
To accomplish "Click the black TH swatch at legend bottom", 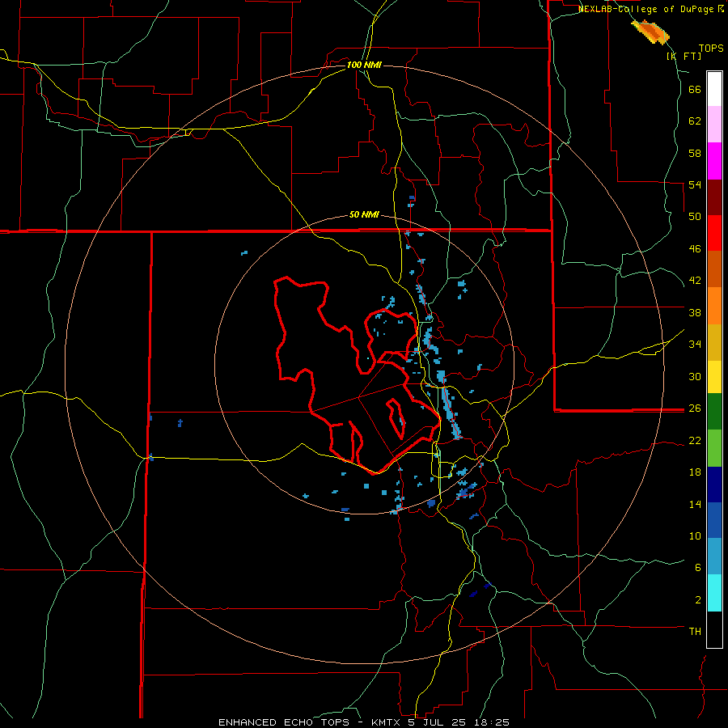I will pyautogui.click(x=714, y=629).
